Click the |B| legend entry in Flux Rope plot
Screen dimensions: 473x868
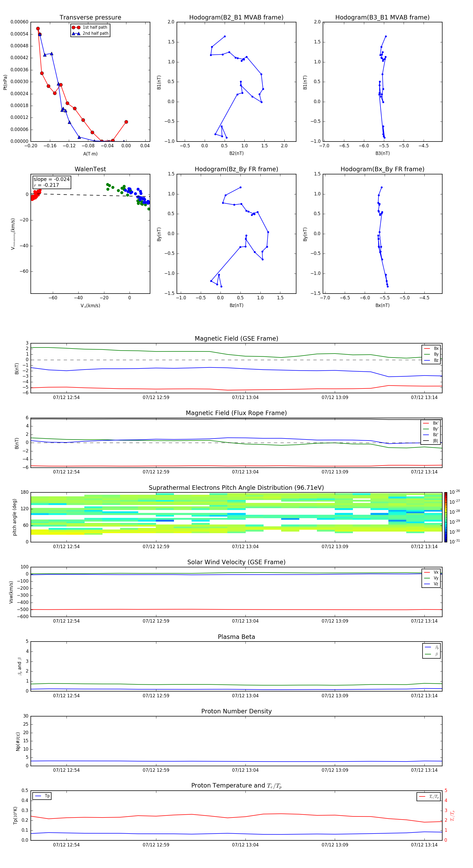click(431, 441)
